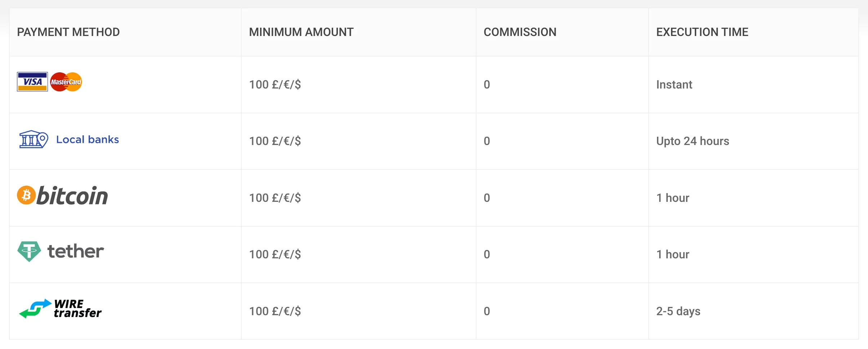Select the WIRE transfer label text
868x349 pixels.
click(x=78, y=309)
